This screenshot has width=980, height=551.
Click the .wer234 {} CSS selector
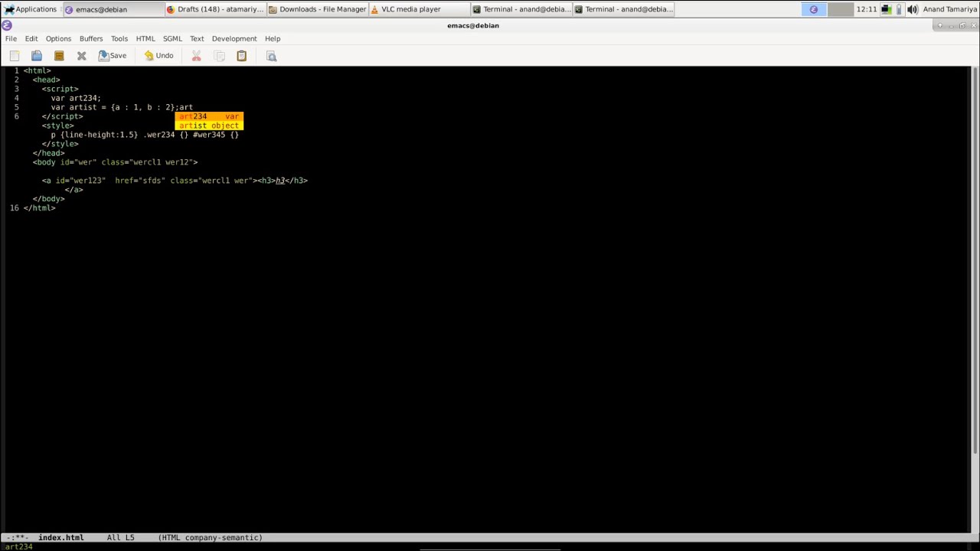tap(165, 135)
